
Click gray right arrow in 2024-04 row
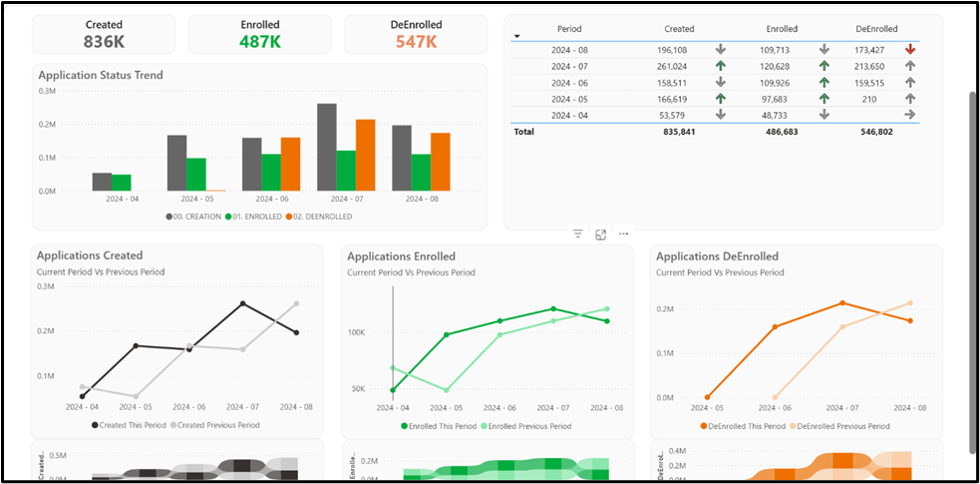(909, 115)
